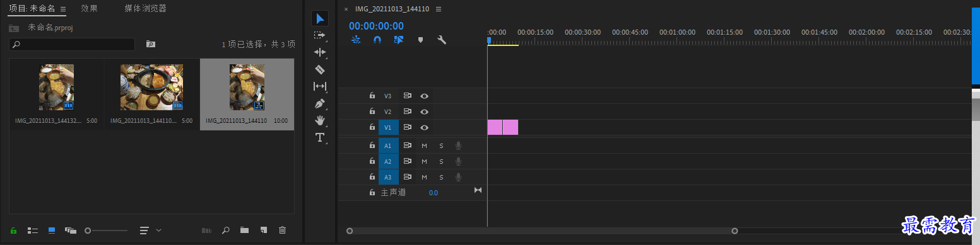Open timeline wrench settings

[x=442, y=40]
